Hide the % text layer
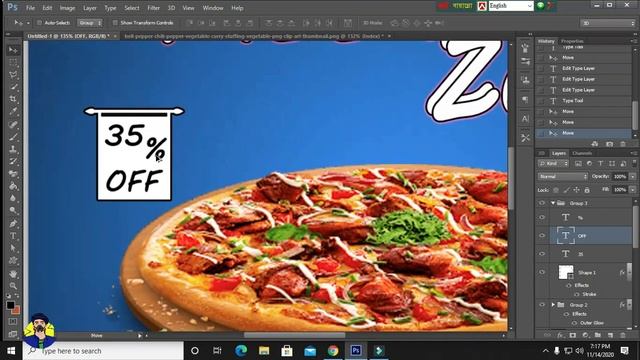The width and height of the screenshot is (640, 360). [x=542, y=218]
